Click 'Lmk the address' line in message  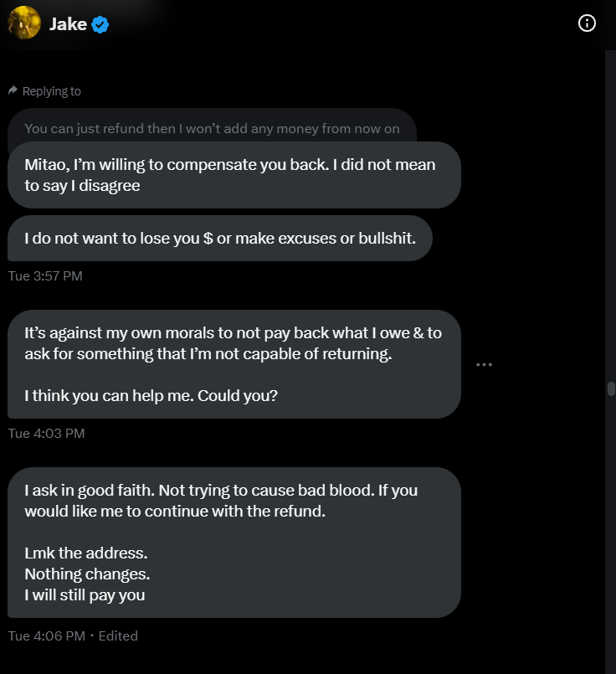point(86,553)
